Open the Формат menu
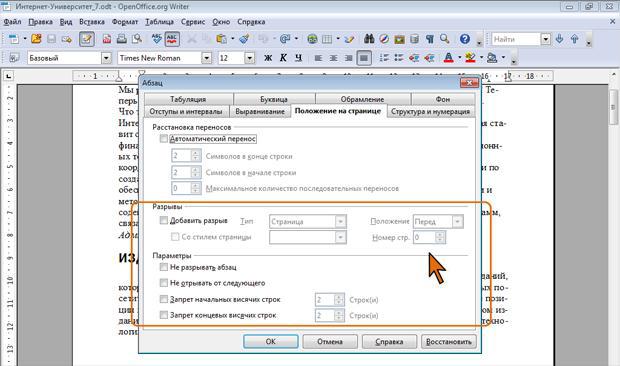Screen dimensions: 620x366 coord(125,22)
